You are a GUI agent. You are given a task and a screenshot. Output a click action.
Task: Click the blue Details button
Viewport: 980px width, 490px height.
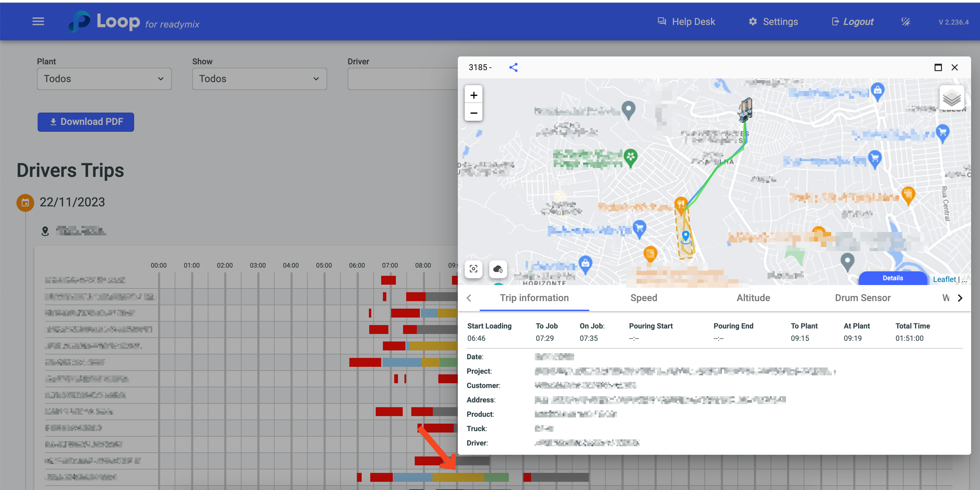pos(892,278)
